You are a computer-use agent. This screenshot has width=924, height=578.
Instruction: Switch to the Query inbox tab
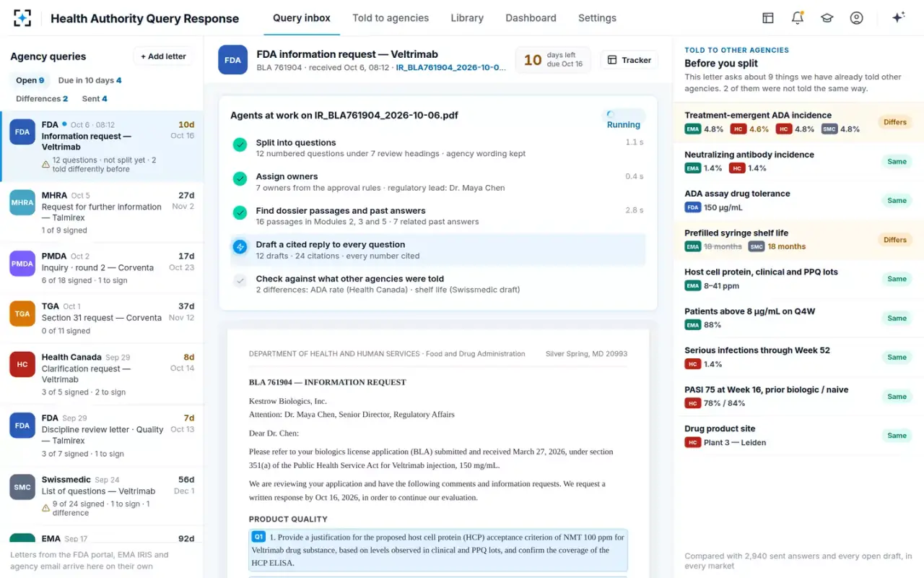(x=302, y=18)
